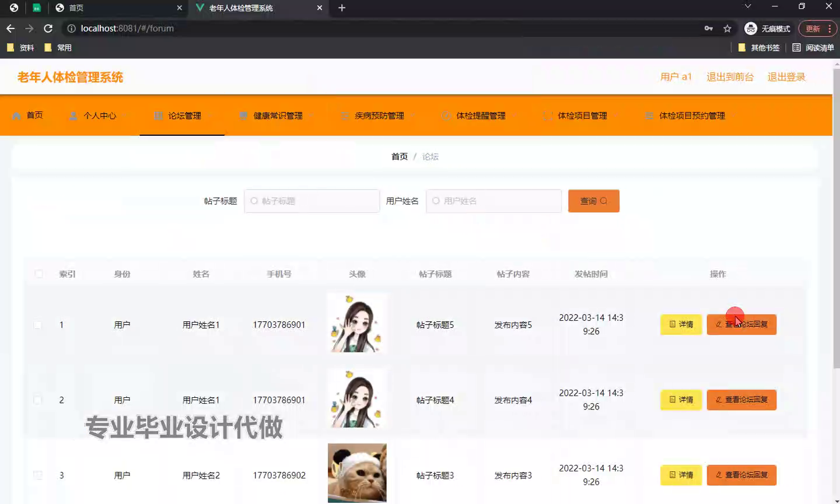Click the icon beside 体检提醒管理
The width and height of the screenshot is (840, 504).
coord(446,116)
